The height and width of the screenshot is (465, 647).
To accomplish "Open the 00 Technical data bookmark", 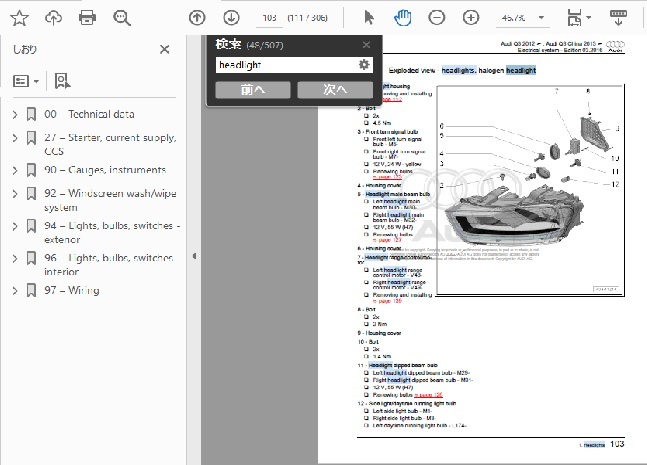I will (x=89, y=114).
